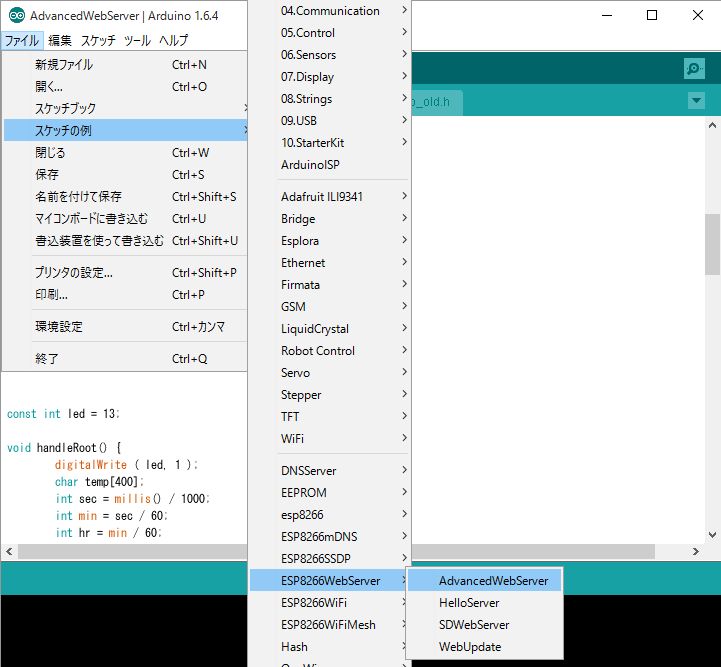Open the ArduinoISP example
721x667 pixels.
point(329,165)
